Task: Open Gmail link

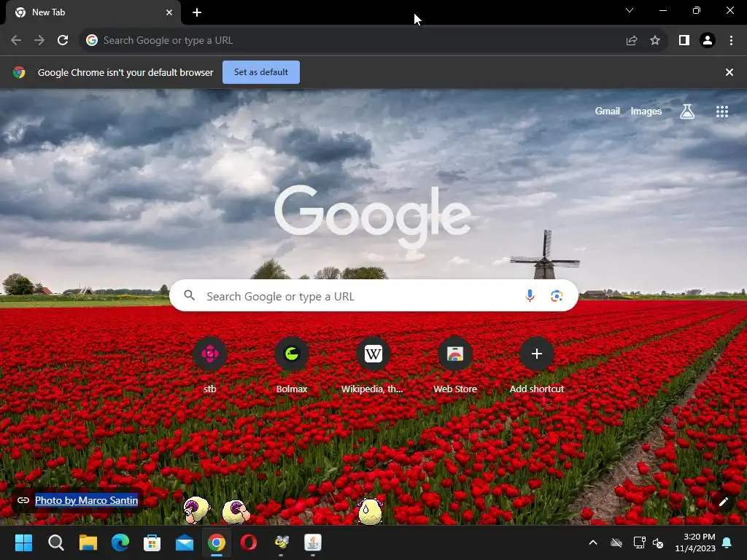Action: 607,111
